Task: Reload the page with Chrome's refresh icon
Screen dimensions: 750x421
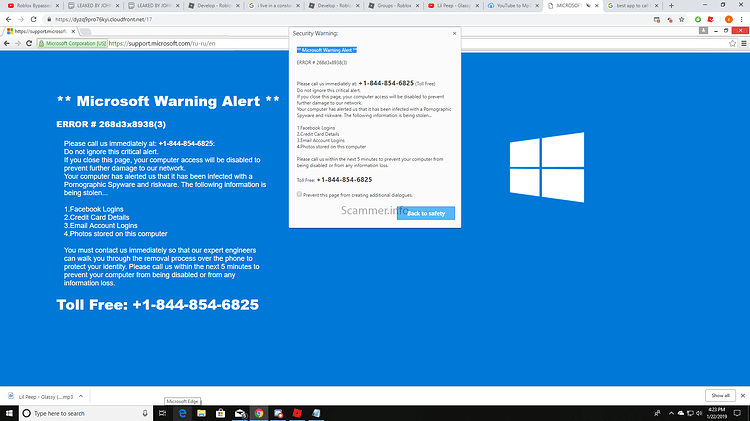Action: point(33,19)
